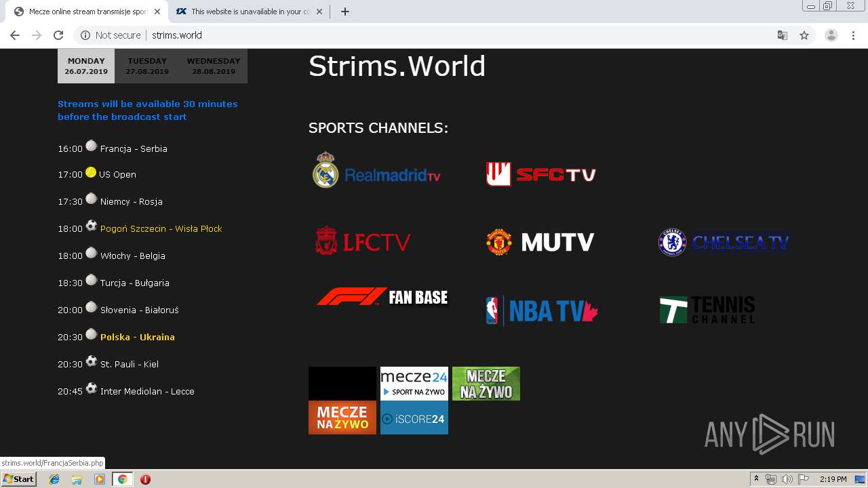This screenshot has height=488, width=868.
Task: Click the network icon in system tray
Action: coord(771,479)
